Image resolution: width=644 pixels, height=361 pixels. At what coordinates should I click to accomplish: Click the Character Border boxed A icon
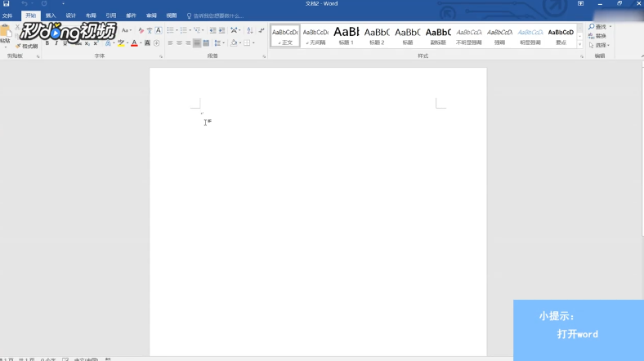point(158,30)
